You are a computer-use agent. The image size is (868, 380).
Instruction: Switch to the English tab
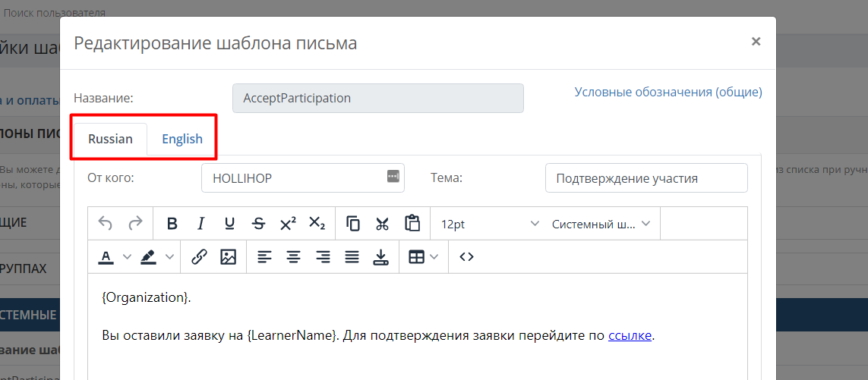click(182, 139)
